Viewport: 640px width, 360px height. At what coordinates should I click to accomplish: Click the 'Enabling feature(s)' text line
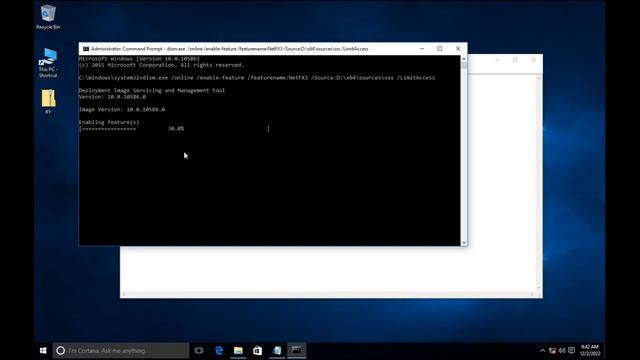coord(109,122)
